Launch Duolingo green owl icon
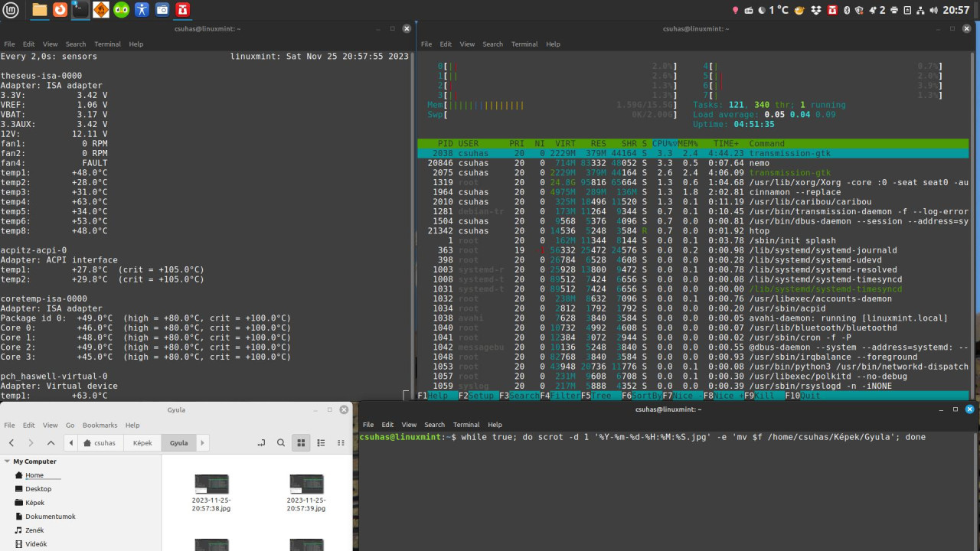Image resolution: width=980 pixels, height=551 pixels. click(121, 10)
